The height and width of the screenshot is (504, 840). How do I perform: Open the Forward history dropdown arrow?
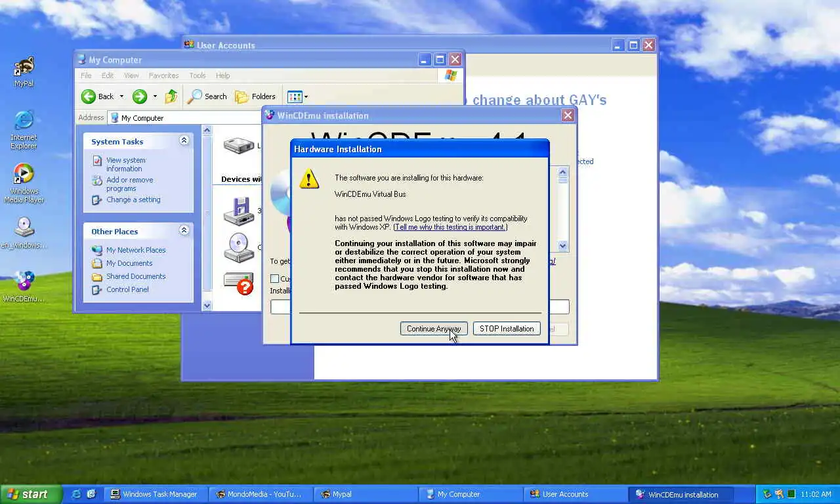tap(155, 96)
